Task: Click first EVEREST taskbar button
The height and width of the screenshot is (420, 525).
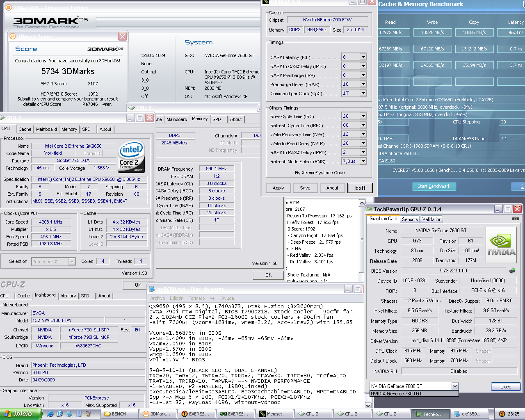Action: [x=196, y=414]
